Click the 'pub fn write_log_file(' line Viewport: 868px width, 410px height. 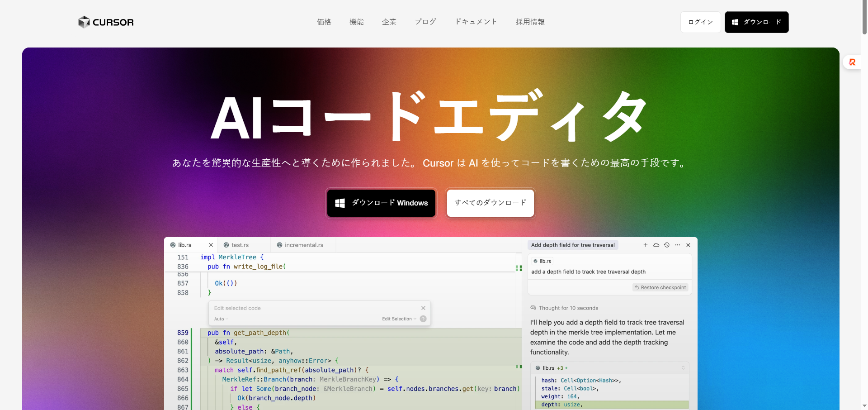click(x=246, y=267)
